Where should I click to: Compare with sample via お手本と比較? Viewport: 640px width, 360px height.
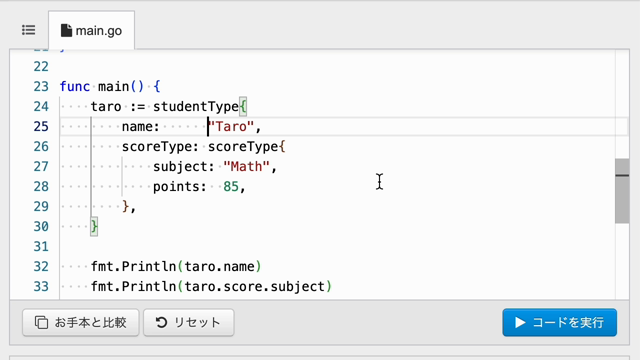[x=81, y=322]
